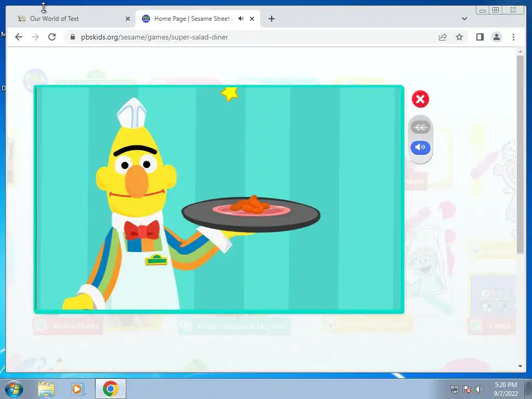The width and height of the screenshot is (532, 399).
Task: Mute the Sesame Street tab audio icon
Action: pyautogui.click(x=241, y=19)
